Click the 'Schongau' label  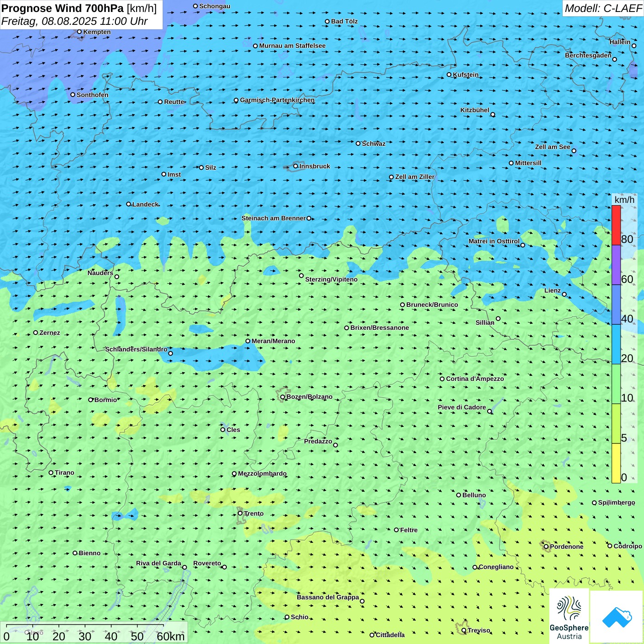[215, 6]
